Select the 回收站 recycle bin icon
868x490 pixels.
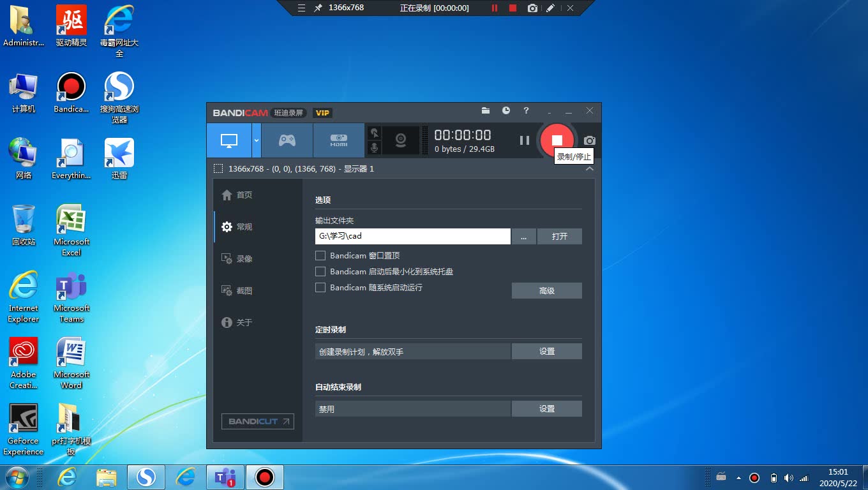24,225
